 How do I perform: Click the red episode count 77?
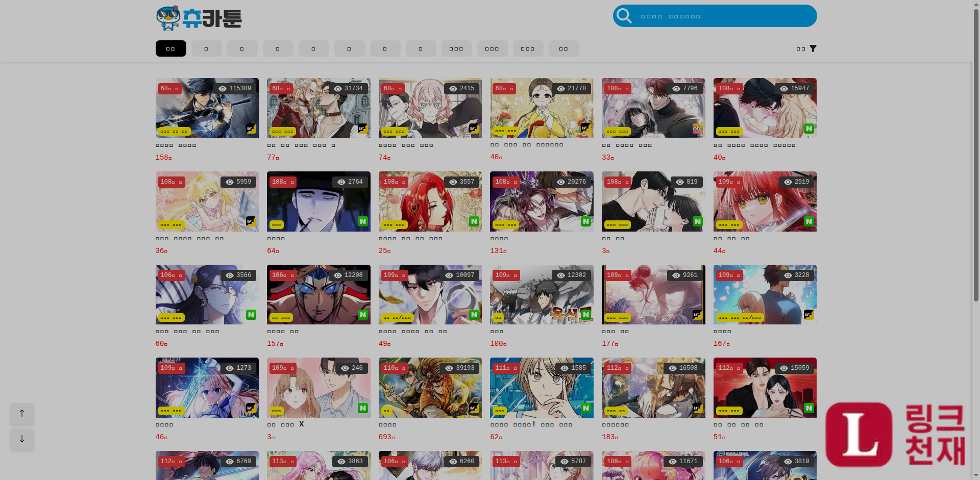click(x=273, y=158)
